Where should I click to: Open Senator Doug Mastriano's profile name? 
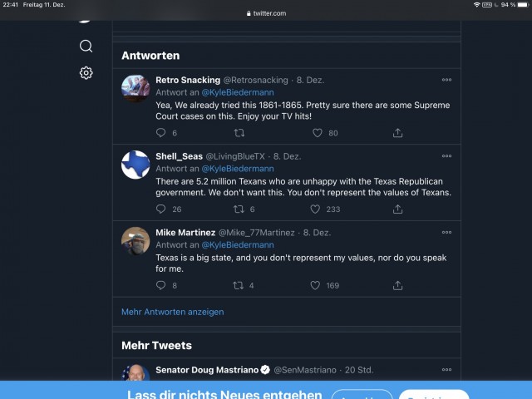[x=206, y=370]
